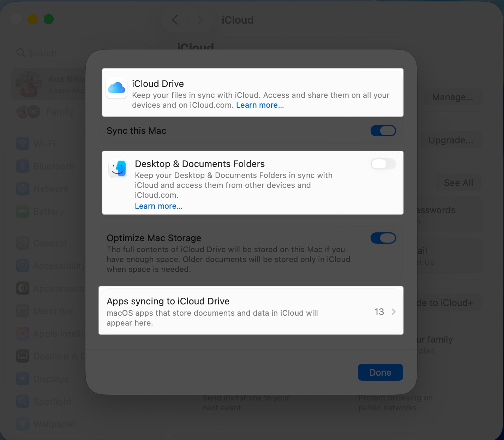Click the forward navigation chevron
The height and width of the screenshot is (440, 504).
200,20
